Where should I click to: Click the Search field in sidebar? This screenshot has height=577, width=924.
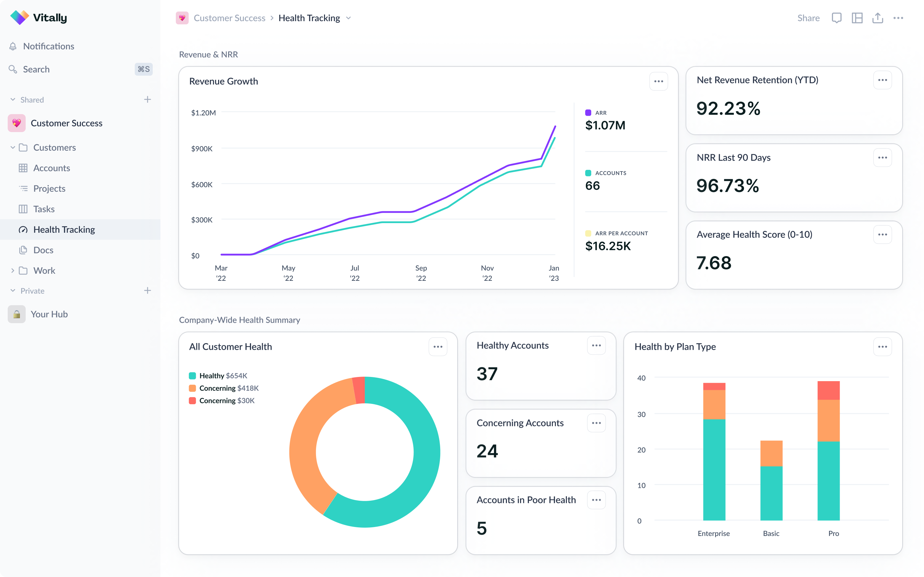click(x=36, y=69)
